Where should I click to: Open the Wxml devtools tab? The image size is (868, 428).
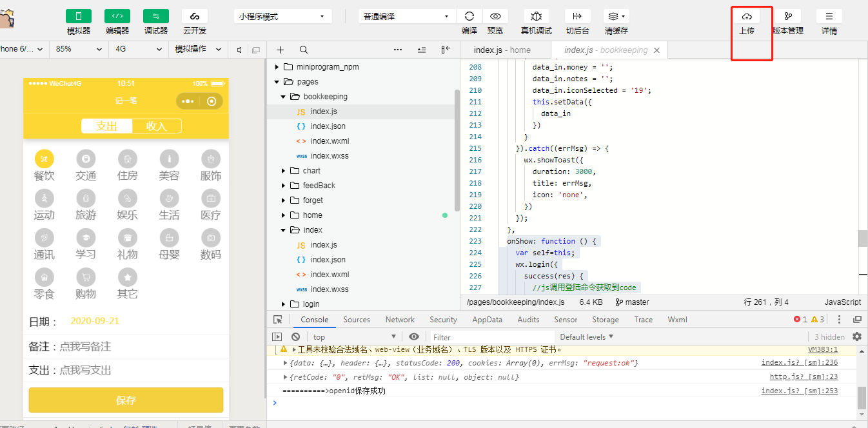[677, 320]
